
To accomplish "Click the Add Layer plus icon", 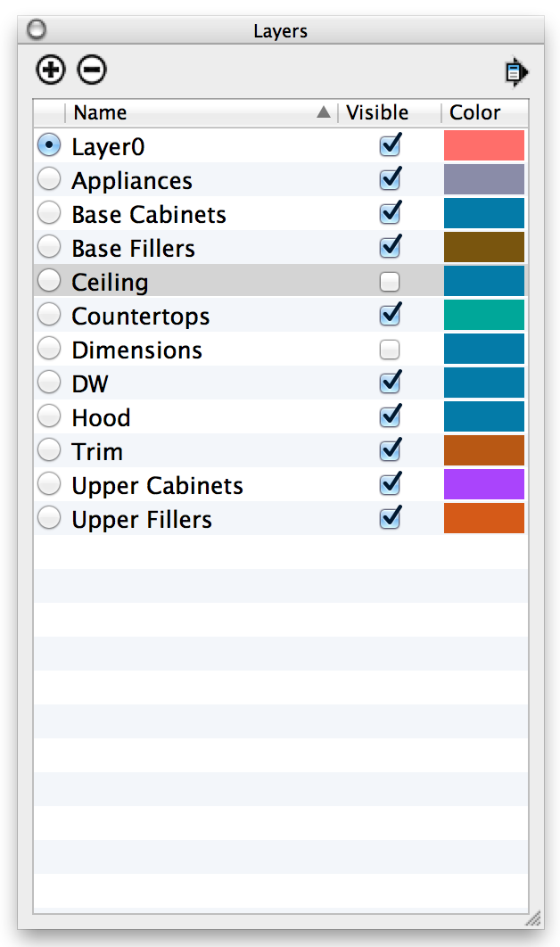I will coord(51,70).
